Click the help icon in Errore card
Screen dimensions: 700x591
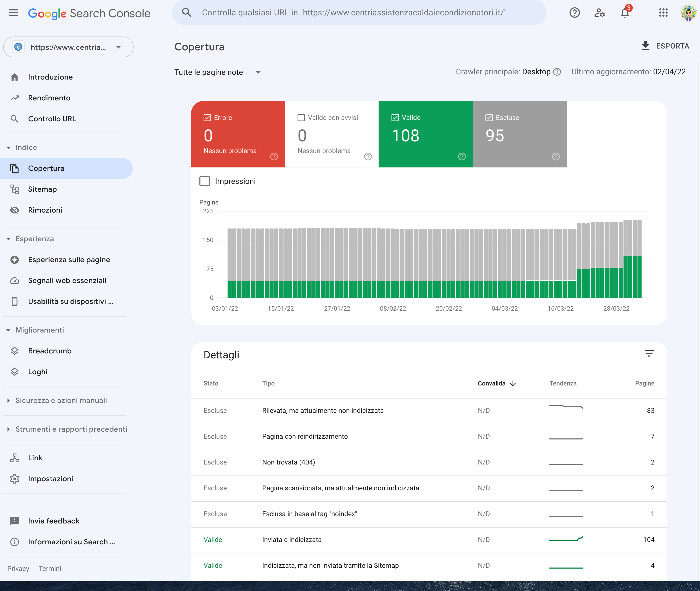point(274,156)
